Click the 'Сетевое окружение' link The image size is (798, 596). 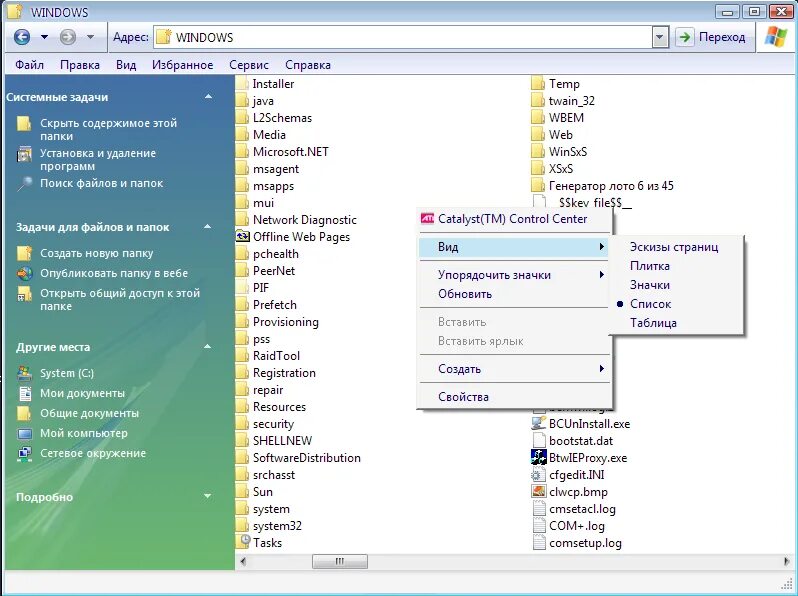[x=93, y=453]
